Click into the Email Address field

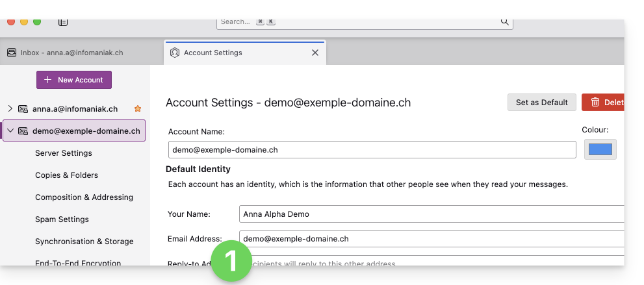point(429,239)
